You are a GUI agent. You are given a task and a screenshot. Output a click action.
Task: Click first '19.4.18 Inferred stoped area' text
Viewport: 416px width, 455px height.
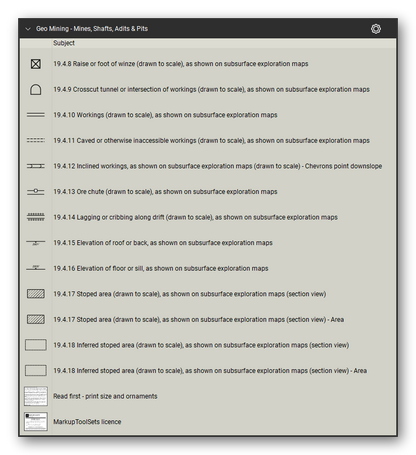coord(201,345)
